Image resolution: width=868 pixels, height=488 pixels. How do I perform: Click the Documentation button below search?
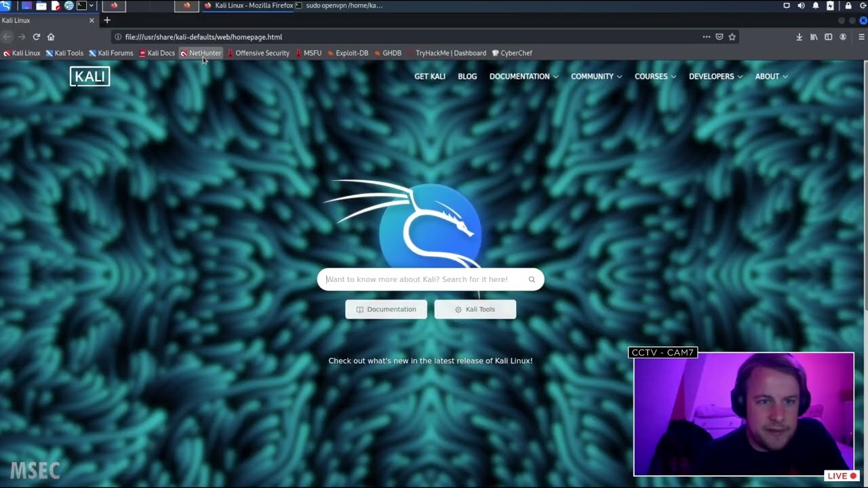386,309
